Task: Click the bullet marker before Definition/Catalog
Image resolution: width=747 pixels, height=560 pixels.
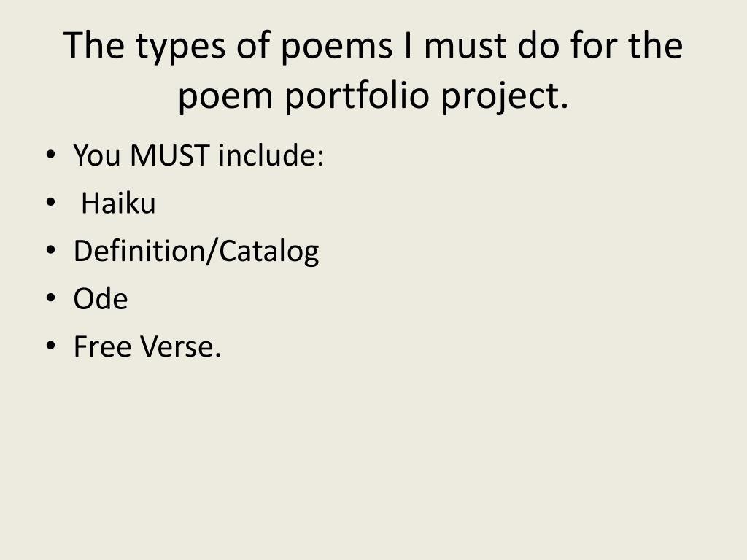Action: tap(51, 250)
